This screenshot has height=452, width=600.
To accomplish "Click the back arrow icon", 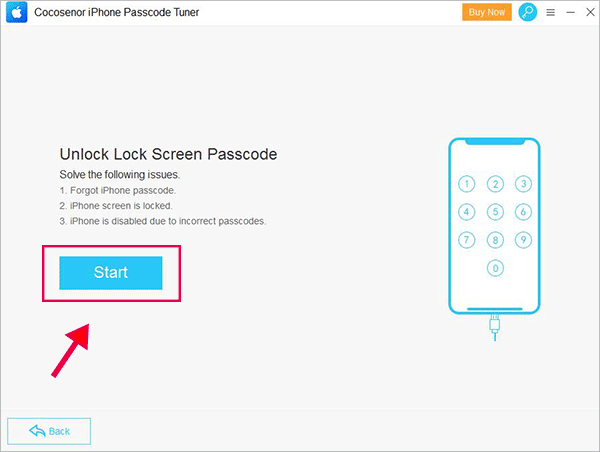I will point(37,431).
